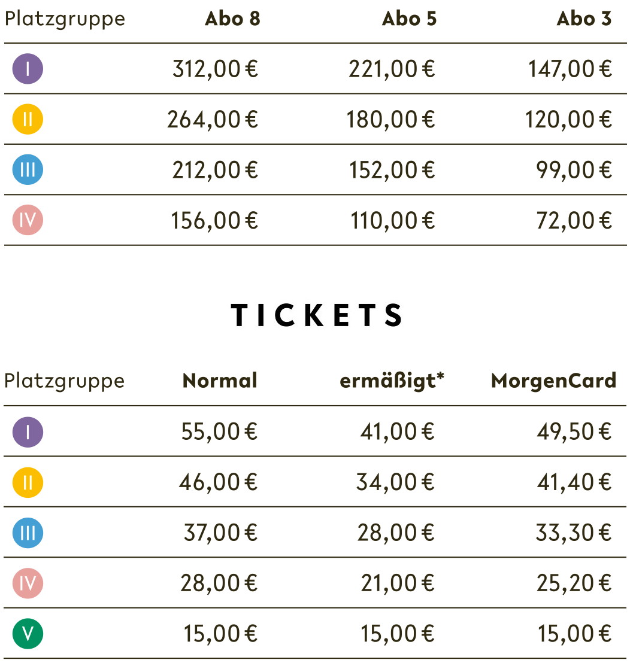Click the purple category I icon under Tickets
The width and height of the screenshot is (630, 672).
point(28,431)
